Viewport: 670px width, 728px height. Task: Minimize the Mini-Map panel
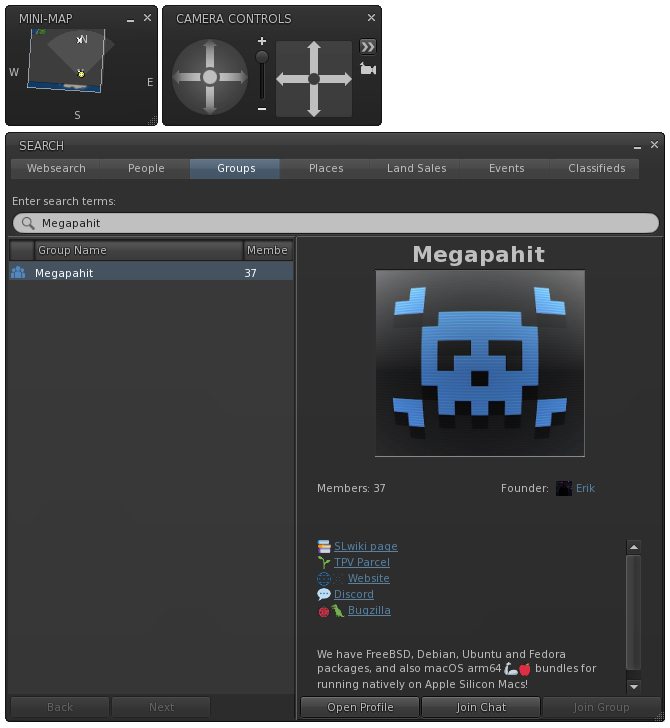coord(130,19)
